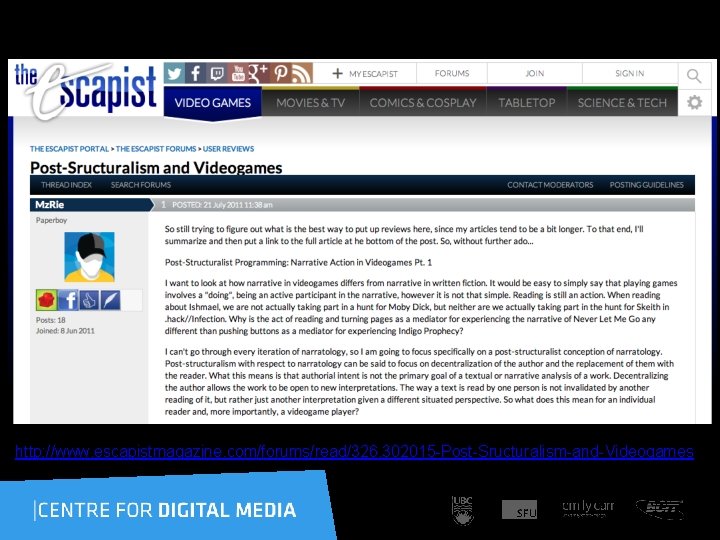Click the UBC logo in footer
720x540 pixels.
tap(462, 510)
